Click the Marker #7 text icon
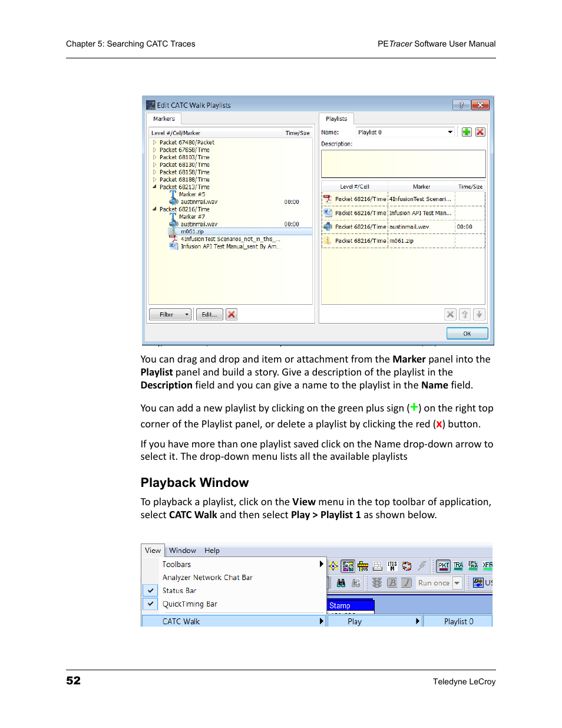Screen dimensions: 562x728 pos(173,216)
